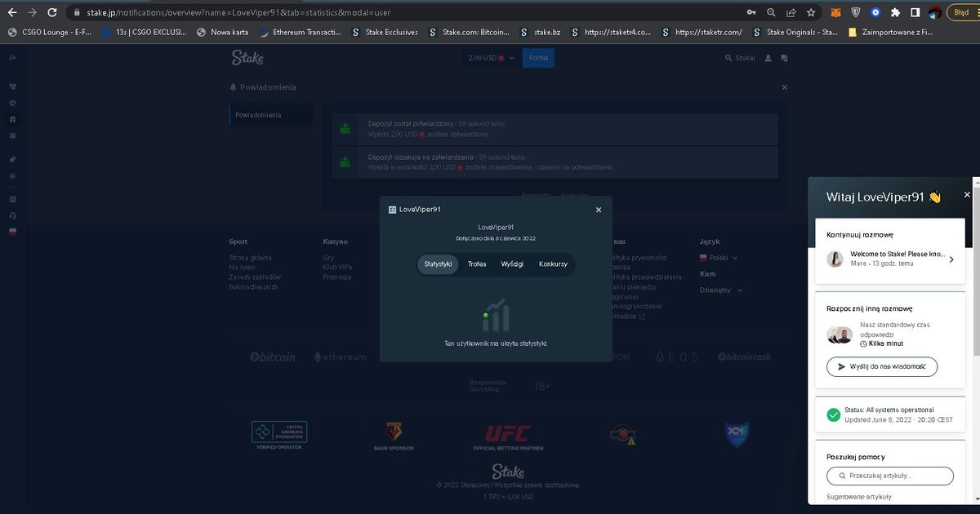Click the All systems operational status card
980x514 pixels.
[890, 414]
